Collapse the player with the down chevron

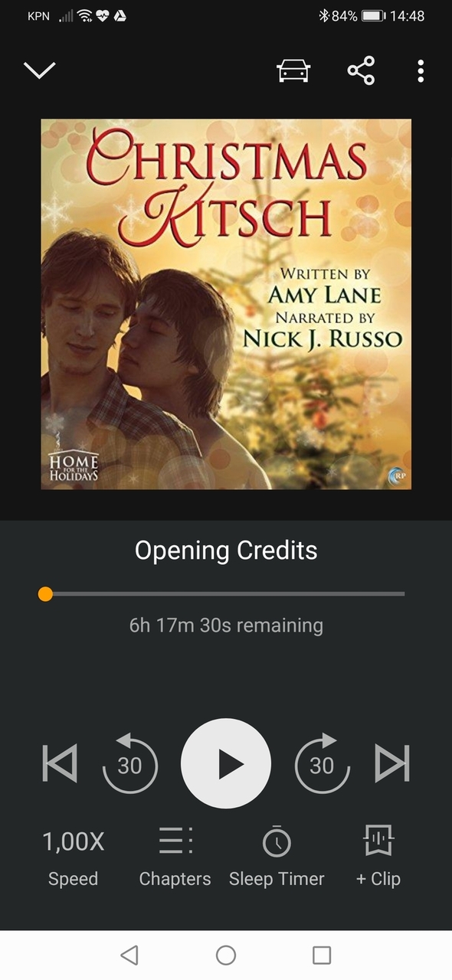(x=40, y=70)
